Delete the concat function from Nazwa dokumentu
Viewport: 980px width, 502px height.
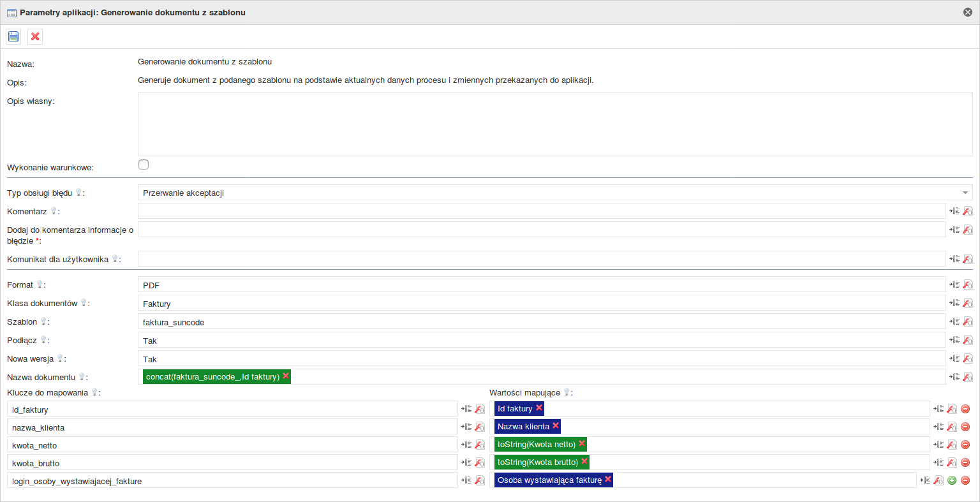286,376
